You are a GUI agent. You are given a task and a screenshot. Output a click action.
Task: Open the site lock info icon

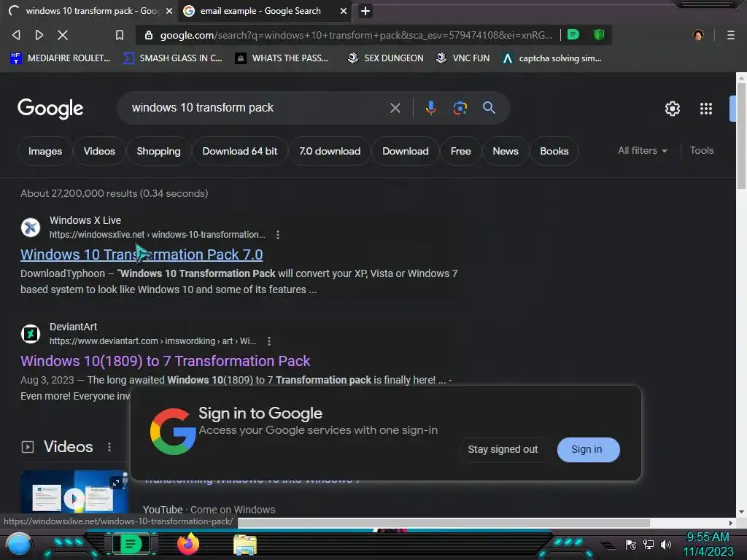click(x=149, y=35)
